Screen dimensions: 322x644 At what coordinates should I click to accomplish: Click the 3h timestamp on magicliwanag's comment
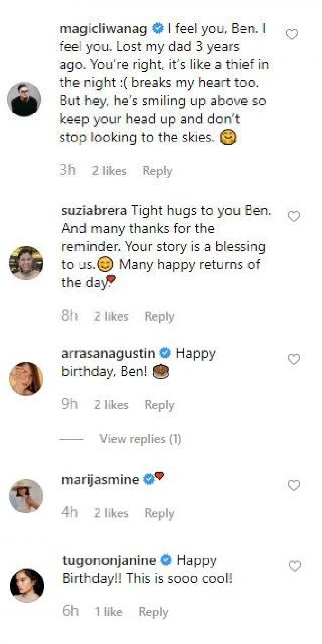click(68, 171)
